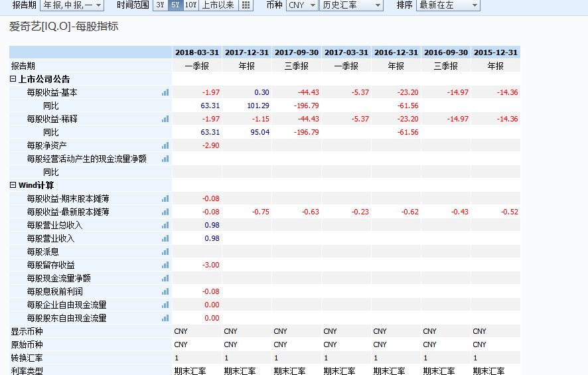Open chart icon for 每股收益-基本 row
The image size is (588, 375).
pyautogui.click(x=165, y=92)
